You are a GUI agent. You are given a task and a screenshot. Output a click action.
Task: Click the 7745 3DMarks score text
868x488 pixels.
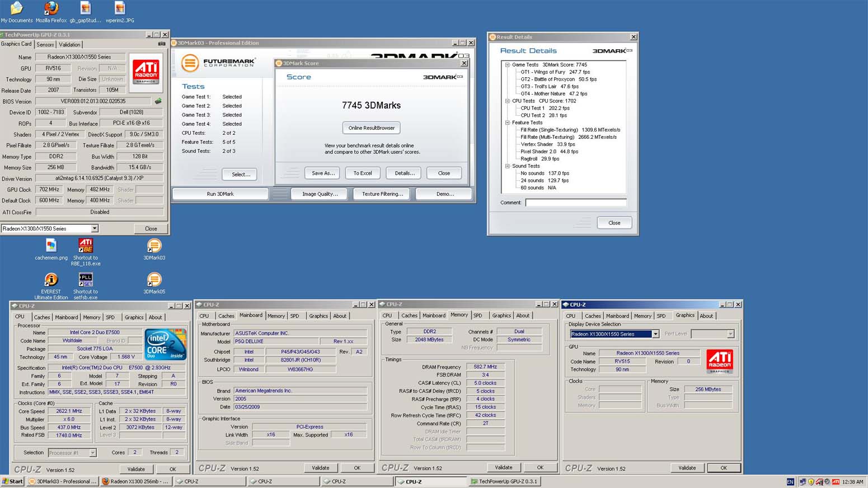[371, 105]
